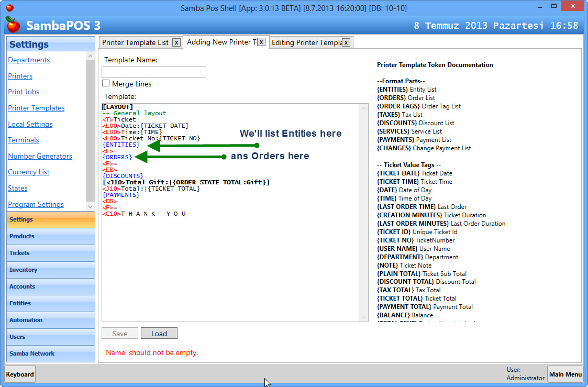588x387 pixels.
Task: Open the Number Generators link
Action: click(x=40, y=156)
